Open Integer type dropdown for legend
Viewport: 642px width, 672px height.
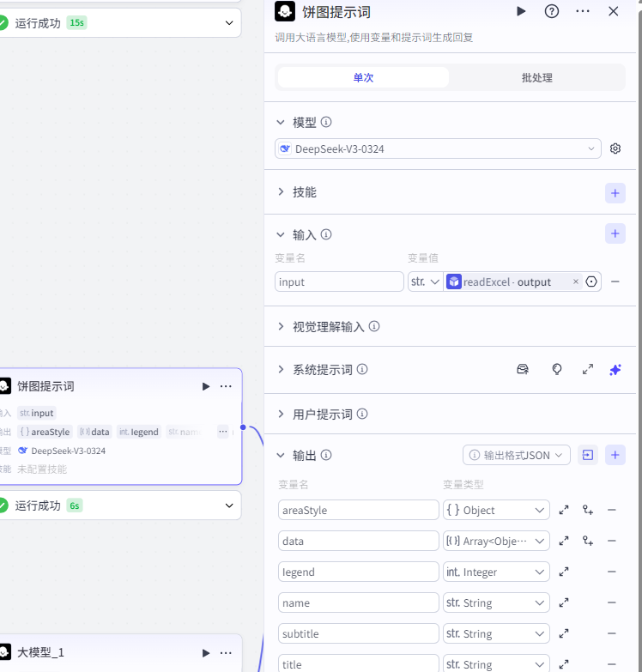pos(496,572)
